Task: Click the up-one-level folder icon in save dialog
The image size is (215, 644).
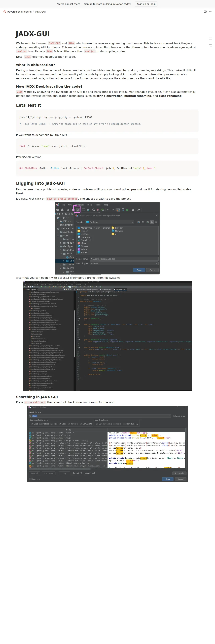Action: [x=138, y=222]
